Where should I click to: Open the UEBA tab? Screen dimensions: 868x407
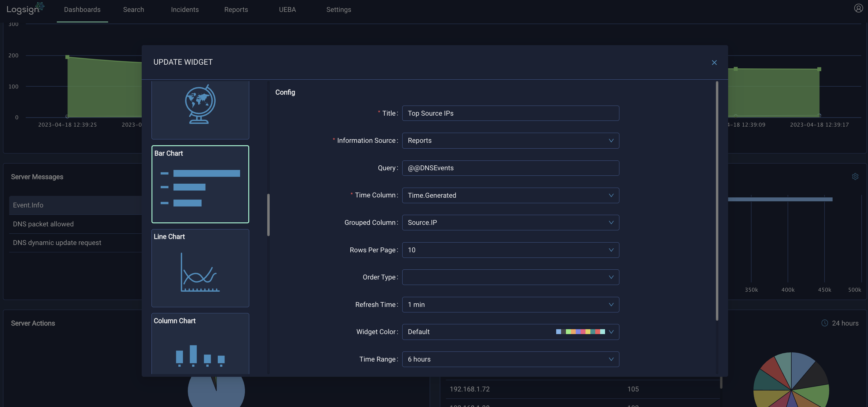click(287, 10)
